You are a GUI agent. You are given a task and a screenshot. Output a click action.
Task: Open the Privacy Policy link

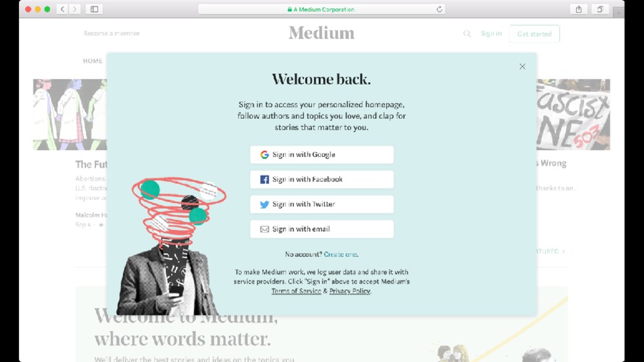click(x=350, y=291)
